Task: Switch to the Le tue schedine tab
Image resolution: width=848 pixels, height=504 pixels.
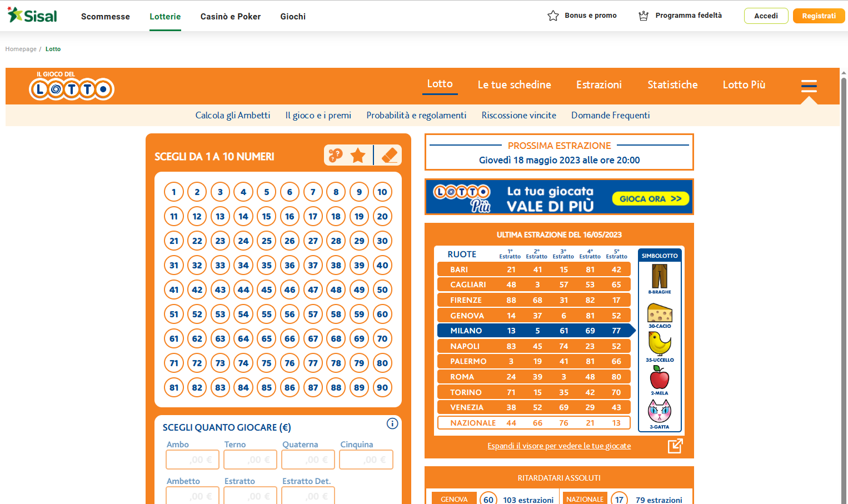Action: pos(515,84)
